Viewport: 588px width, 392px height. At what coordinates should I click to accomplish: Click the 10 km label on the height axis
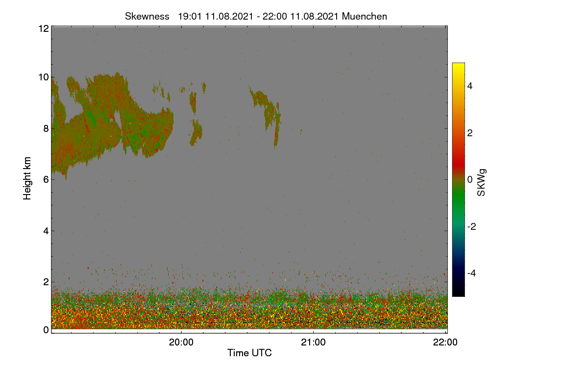pos(43,77)
